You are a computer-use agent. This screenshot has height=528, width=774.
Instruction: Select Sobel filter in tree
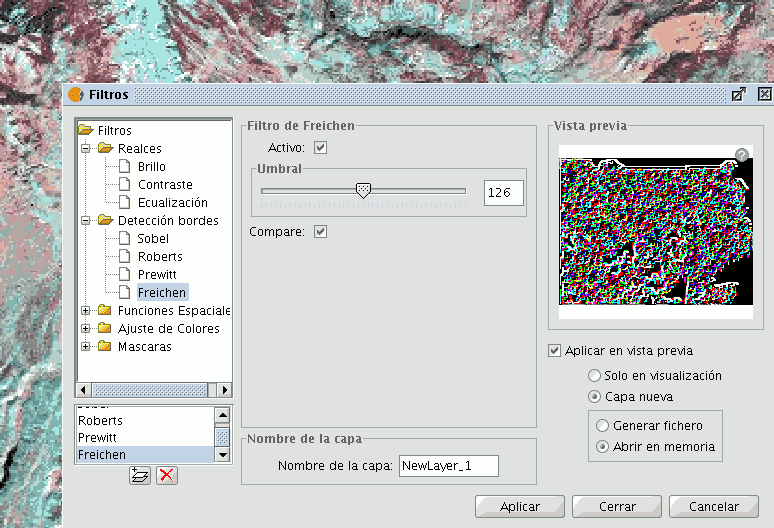click(x=153, y=238)
